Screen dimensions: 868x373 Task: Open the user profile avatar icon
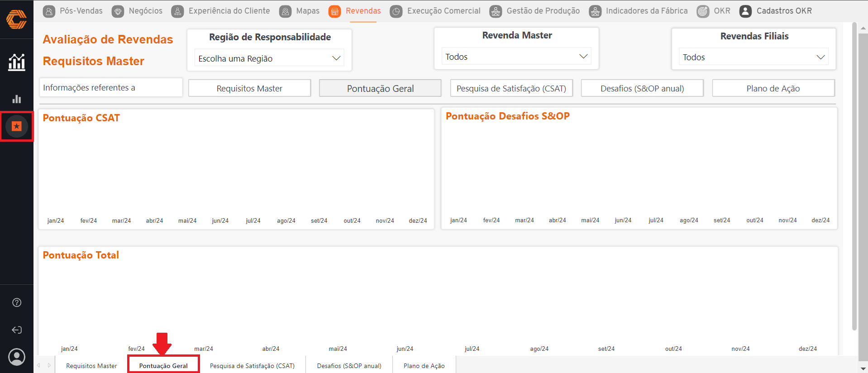click(x=17, y=357)
